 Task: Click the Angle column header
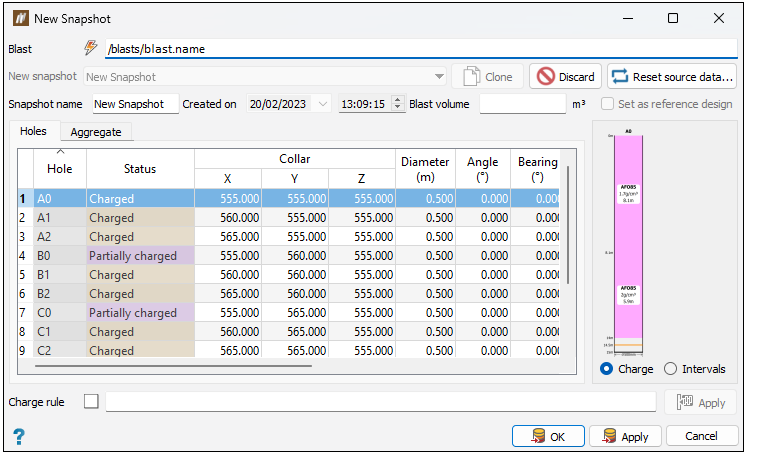pyautogui.click(x=482, y=169)
